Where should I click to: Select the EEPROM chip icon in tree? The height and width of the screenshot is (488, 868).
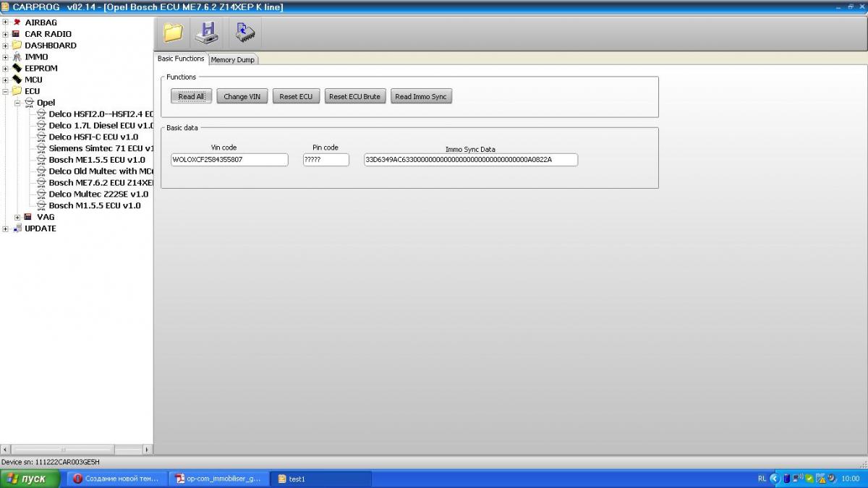point(17,69)
